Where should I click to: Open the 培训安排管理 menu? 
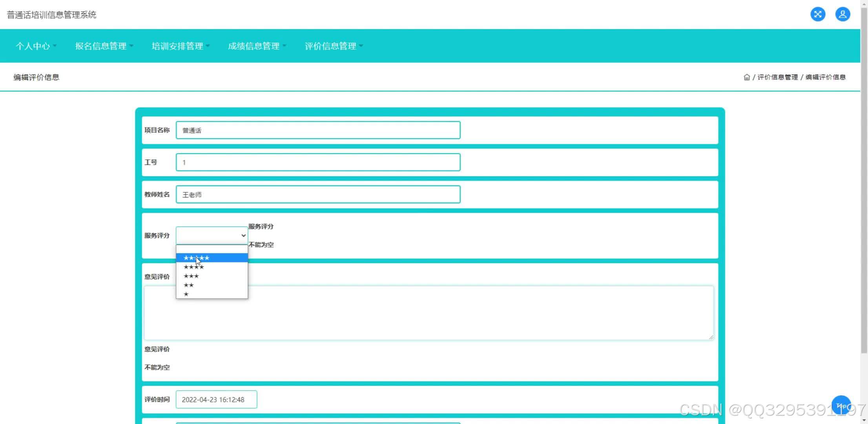(x=181, y=46)
